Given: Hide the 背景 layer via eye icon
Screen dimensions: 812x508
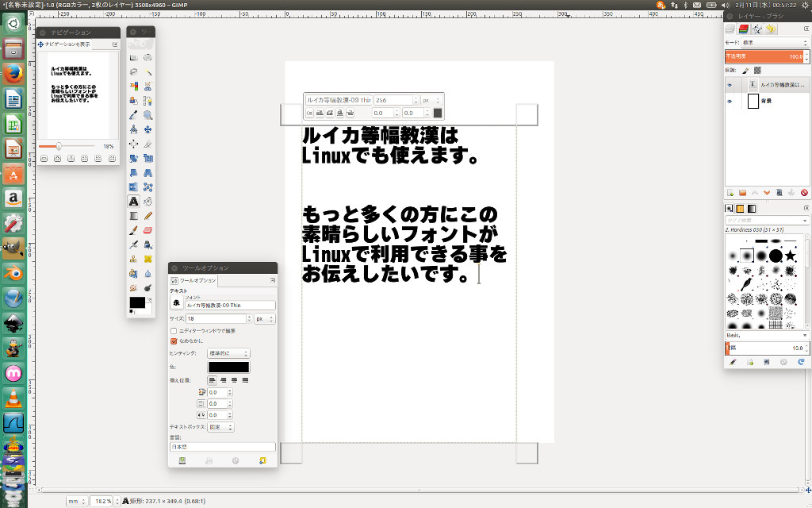Looking at the screenshot, I should [730, 101].
